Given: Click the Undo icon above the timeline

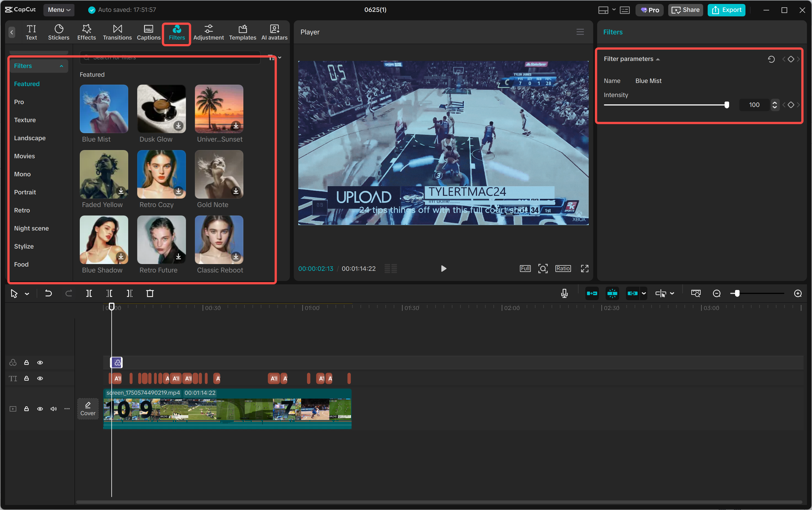Looking at the screenshot, I should pyautogui.click(x=48, y=293).
